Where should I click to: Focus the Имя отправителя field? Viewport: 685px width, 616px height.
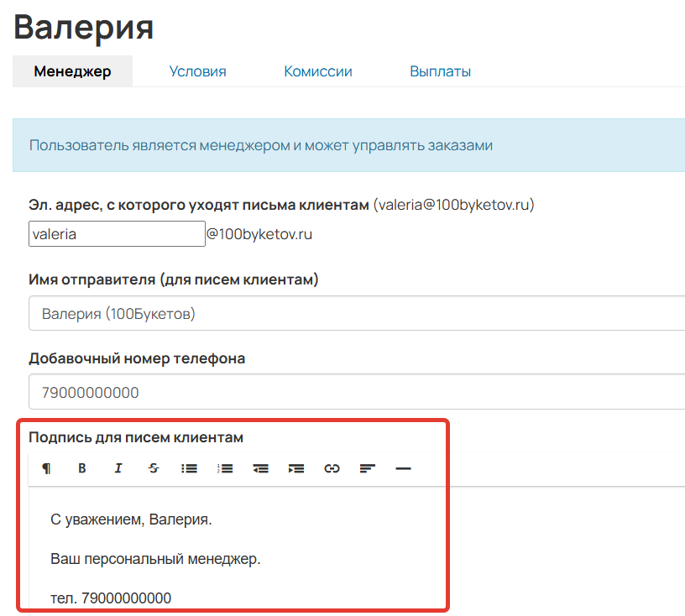(357, 313)
